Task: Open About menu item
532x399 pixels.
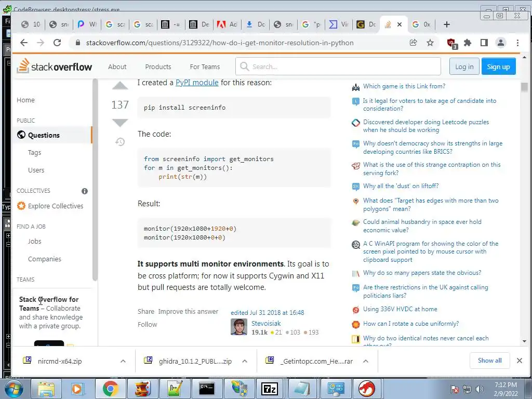Action: coord(117,67)
